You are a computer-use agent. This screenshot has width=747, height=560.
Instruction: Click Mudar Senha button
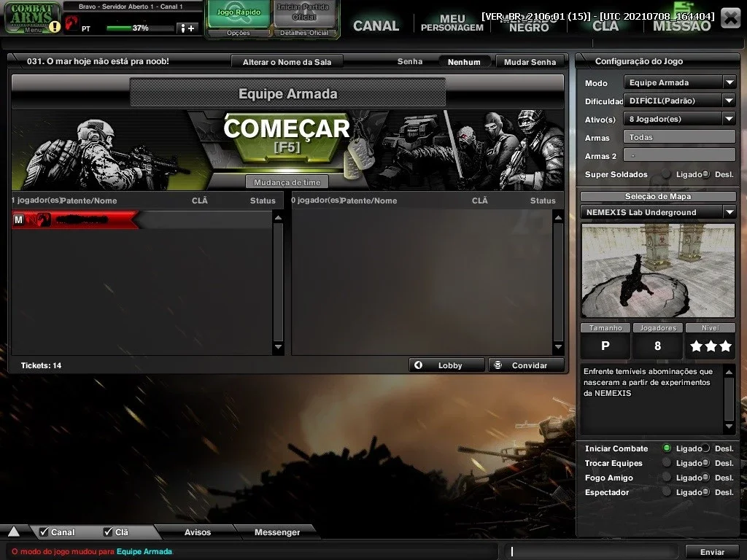(x=530, y=62)
